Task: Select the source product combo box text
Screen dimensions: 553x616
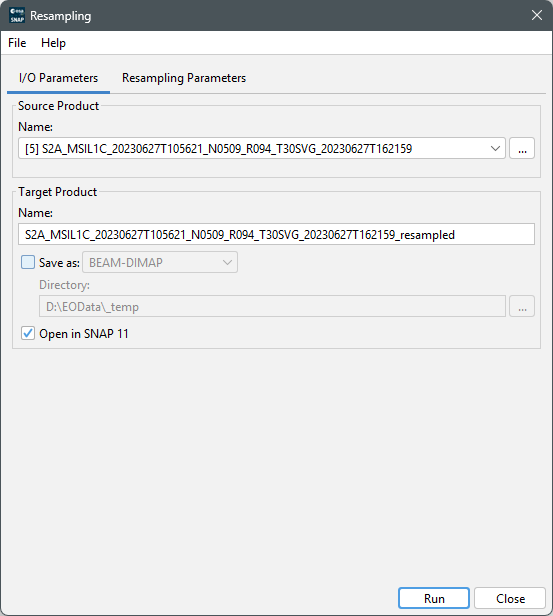Action: point(218,148)
